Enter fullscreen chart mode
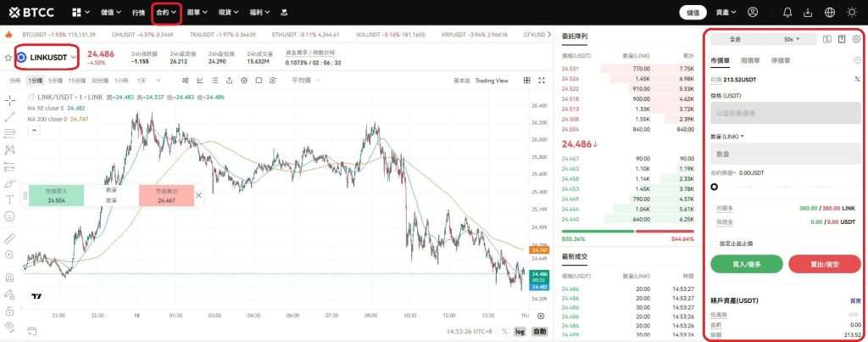Viewport: 868px width, 342px height. point(542,81)
